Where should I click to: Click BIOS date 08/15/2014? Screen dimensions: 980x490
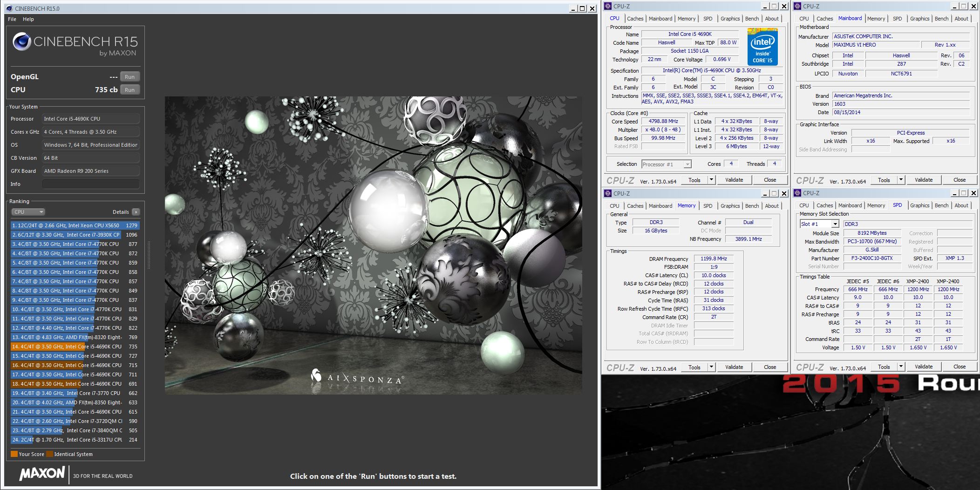pyautogui.click(x=901, y=112)
